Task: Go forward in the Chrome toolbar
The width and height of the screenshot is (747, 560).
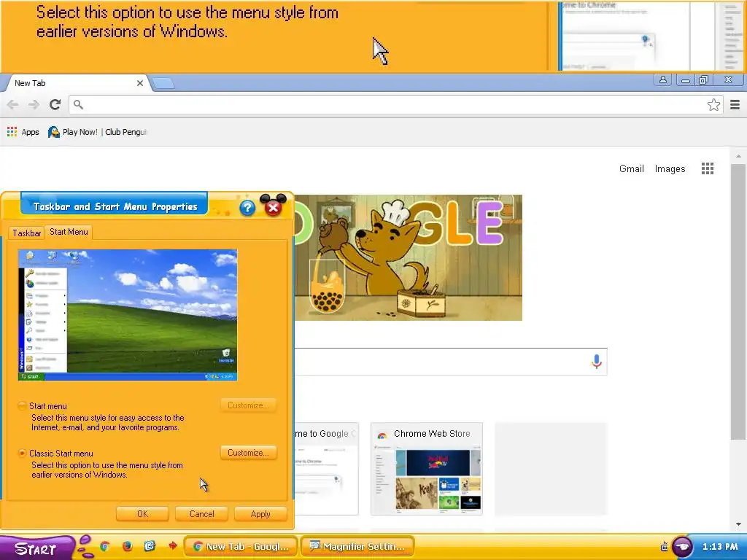Action: click(x=34, y=104)
